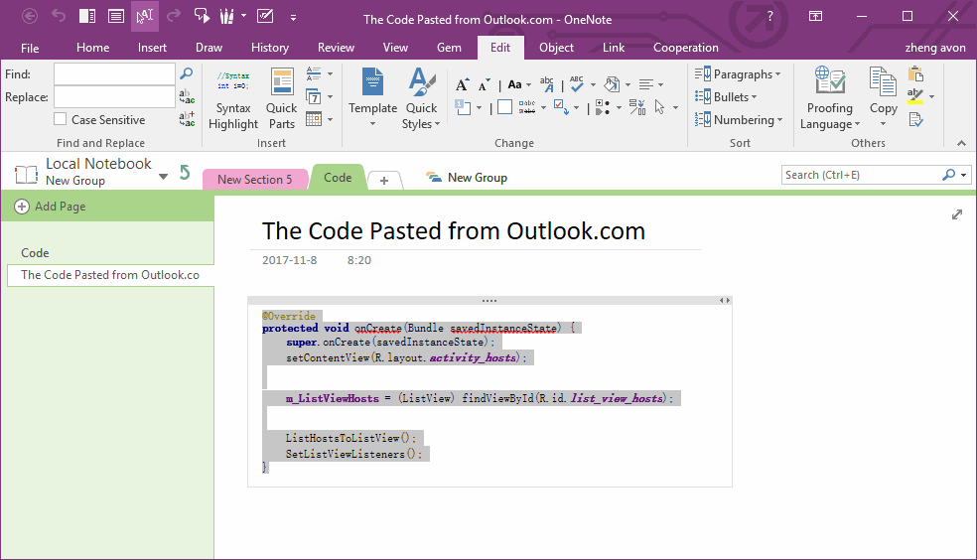
Task: Decrease font size with small A icon
Action: (x=485, y=85)
